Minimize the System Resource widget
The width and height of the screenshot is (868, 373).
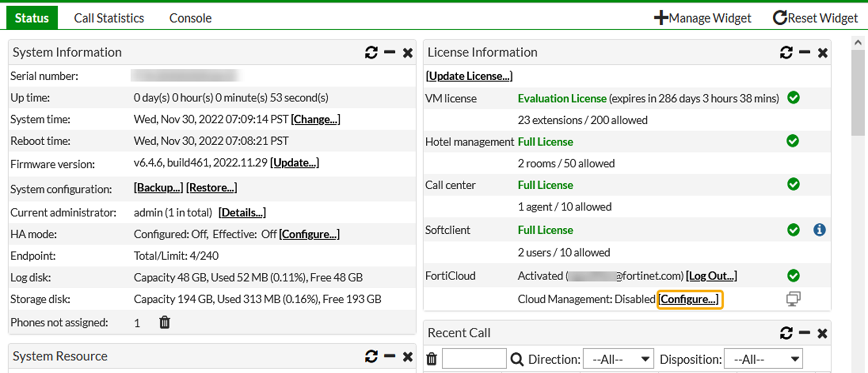click(x=389, y=356)
